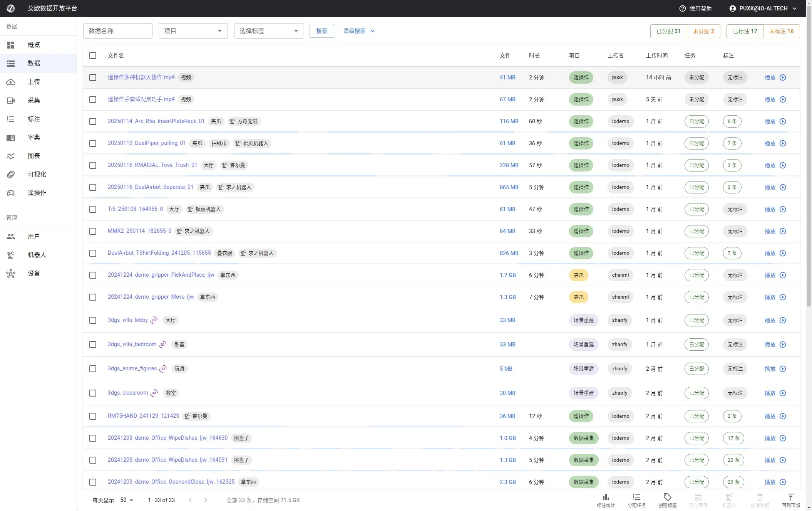Check the 遥操作多种机器人协作.mp4 row checkbox
Screen dimensions: 812x511
pos(93,77)
